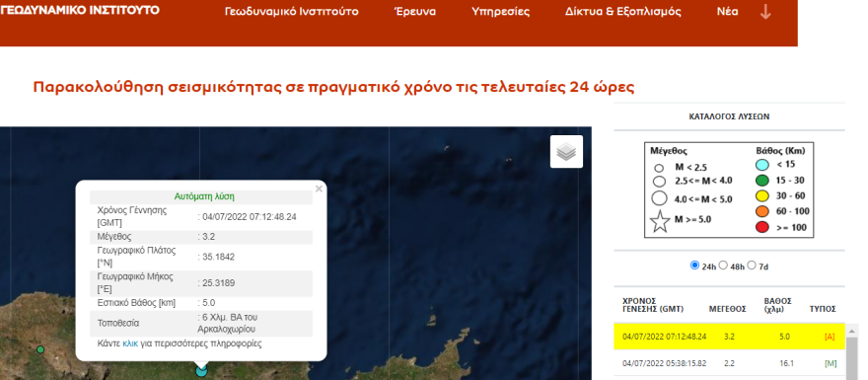Click the green 15 - 30 depth legend swatch
868x380 pixels.
[x=762, y=180]
